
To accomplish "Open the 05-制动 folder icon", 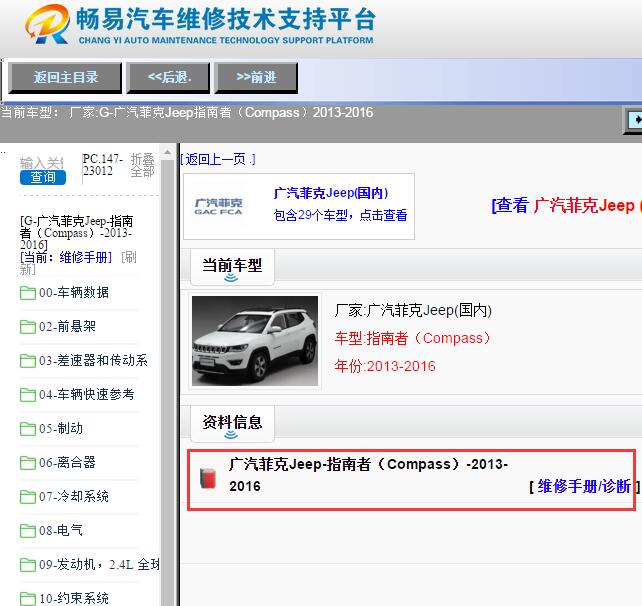I will pos(27,429).
